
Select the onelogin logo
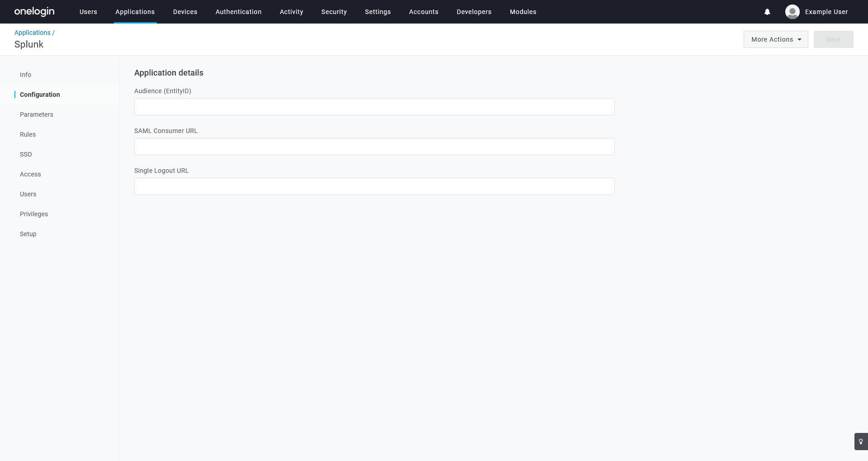[x=34, y=12]
